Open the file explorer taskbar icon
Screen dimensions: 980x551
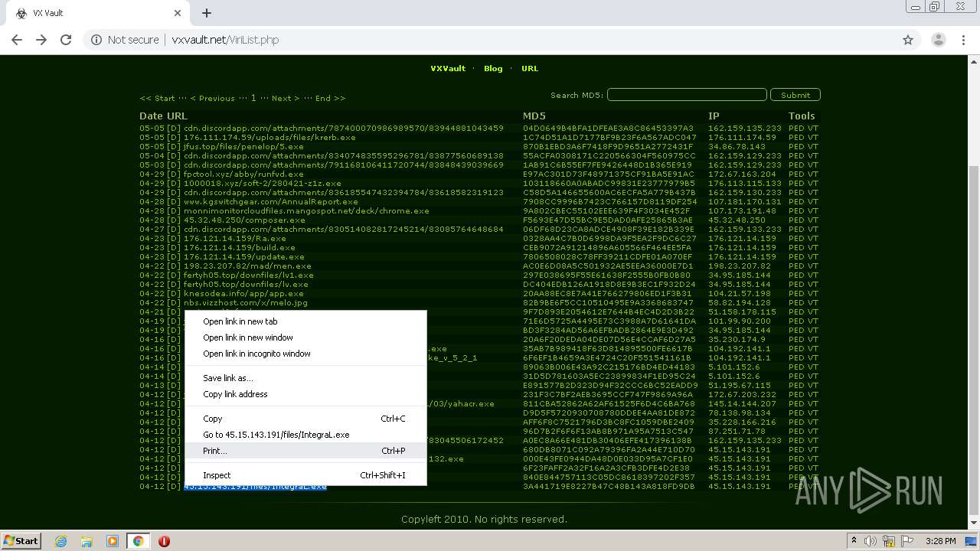pos(87,541)
